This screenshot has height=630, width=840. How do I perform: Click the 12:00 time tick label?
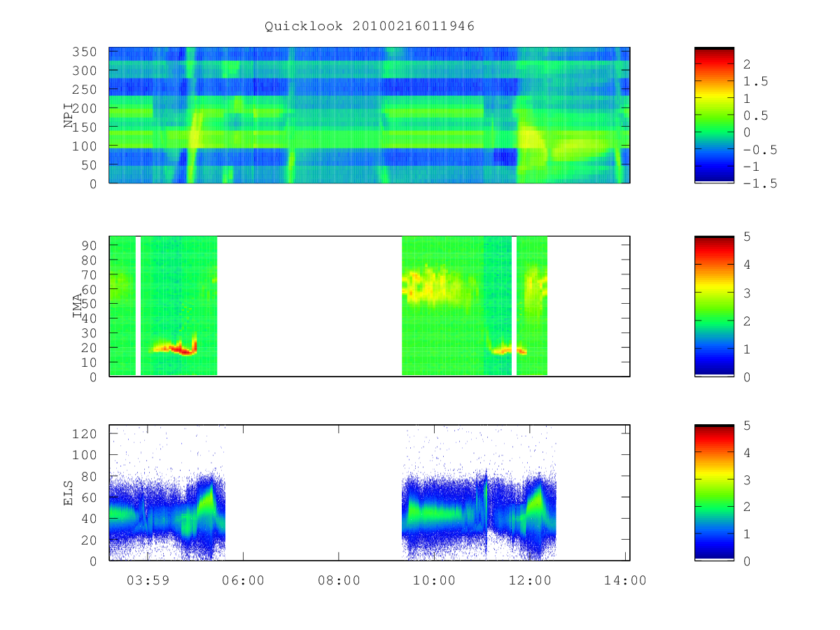click(x=530, y=580)
